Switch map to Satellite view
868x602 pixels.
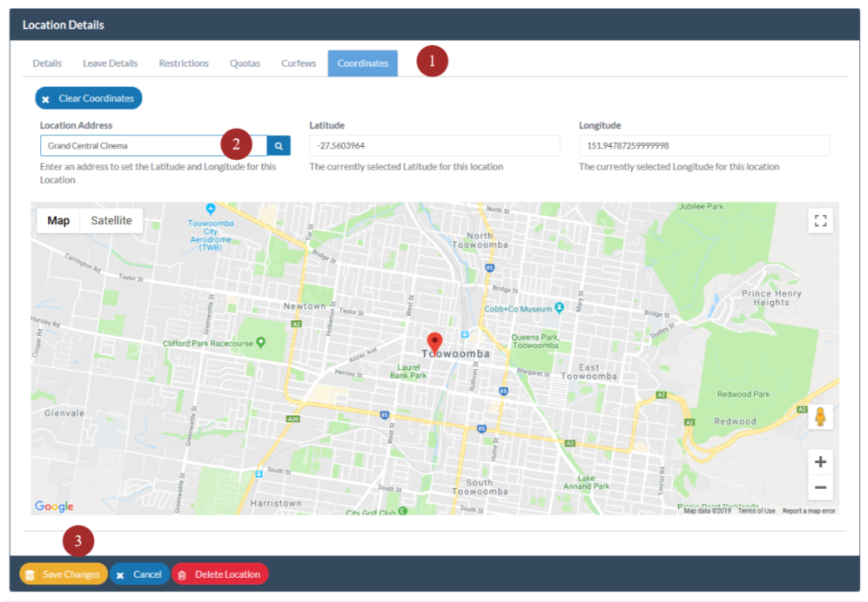(x=112, y=221)
